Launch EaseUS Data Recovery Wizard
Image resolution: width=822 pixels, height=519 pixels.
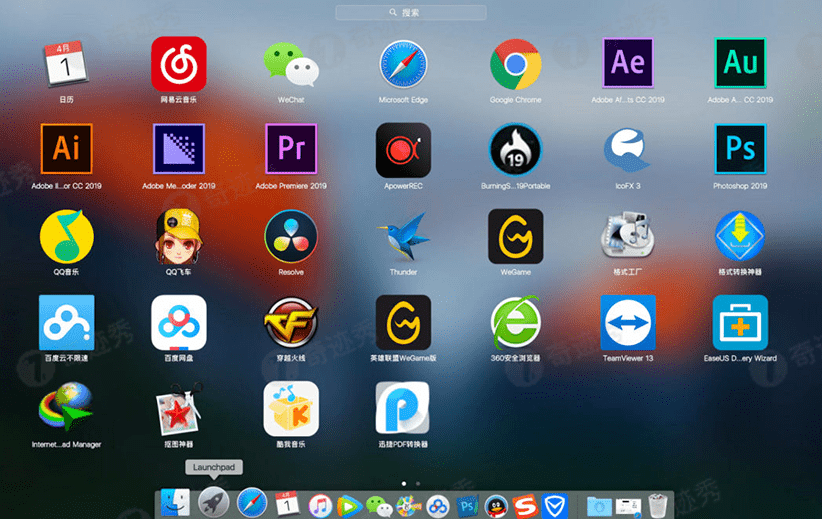point(740,322)
